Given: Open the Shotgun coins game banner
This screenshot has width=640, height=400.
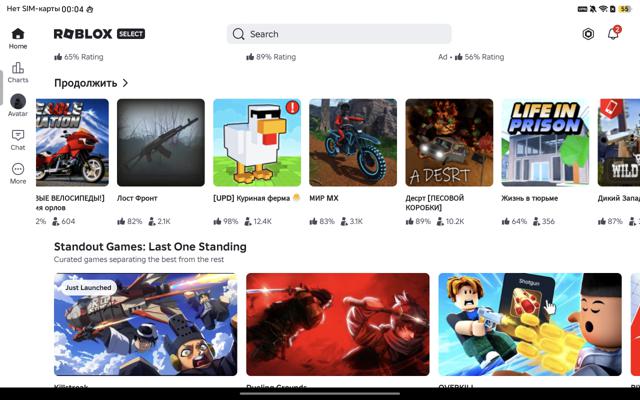Looking at the screenshot, I should [x=530, y=324].
